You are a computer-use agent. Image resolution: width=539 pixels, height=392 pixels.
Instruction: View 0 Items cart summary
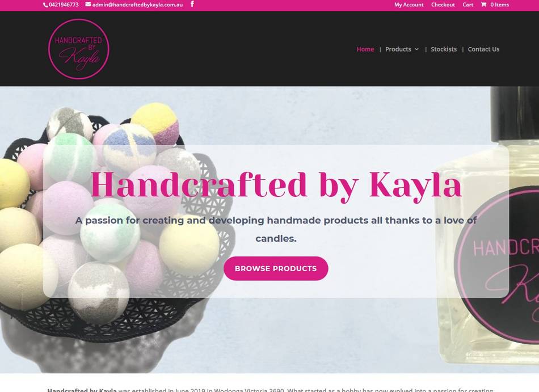pyautogui.click(x=499, y=5)
